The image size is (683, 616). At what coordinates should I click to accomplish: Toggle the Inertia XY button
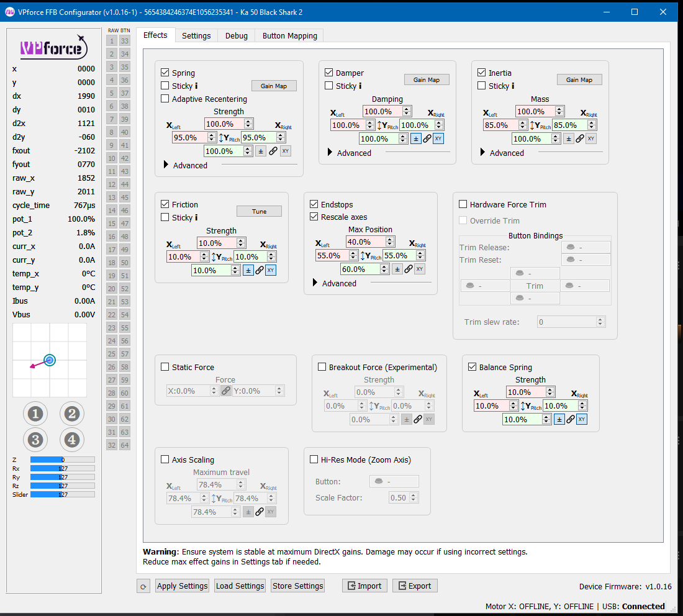(590, 139)
